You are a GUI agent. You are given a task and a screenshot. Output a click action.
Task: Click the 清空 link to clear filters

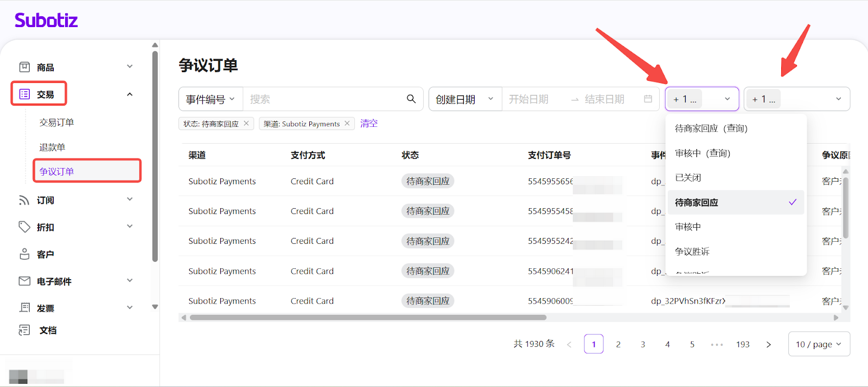click(369, 124)
